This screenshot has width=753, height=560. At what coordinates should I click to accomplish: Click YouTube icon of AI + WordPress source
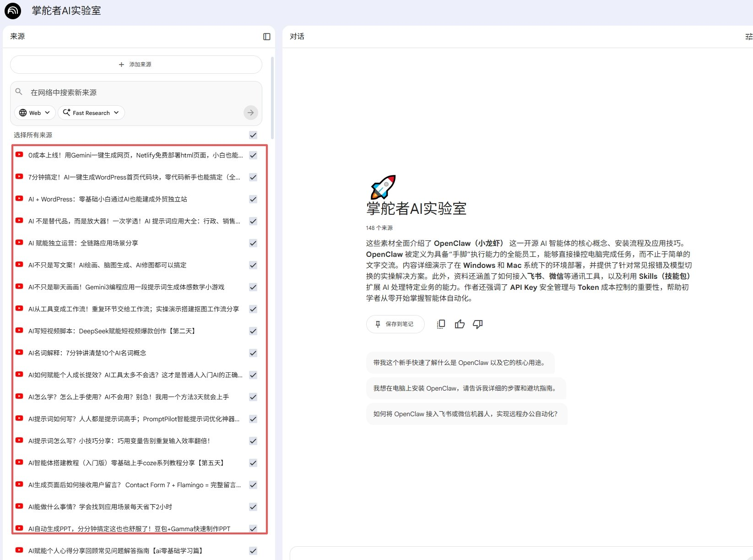(x=19, y=199)
